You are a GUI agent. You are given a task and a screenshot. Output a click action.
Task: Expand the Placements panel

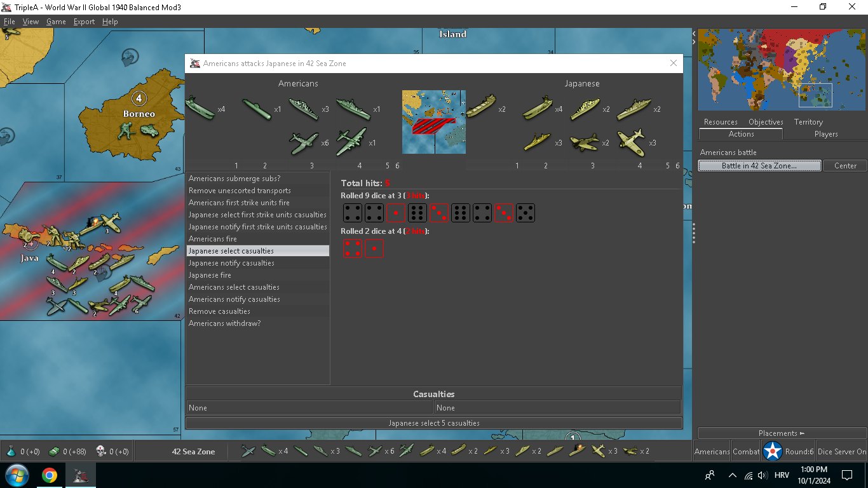782,433
